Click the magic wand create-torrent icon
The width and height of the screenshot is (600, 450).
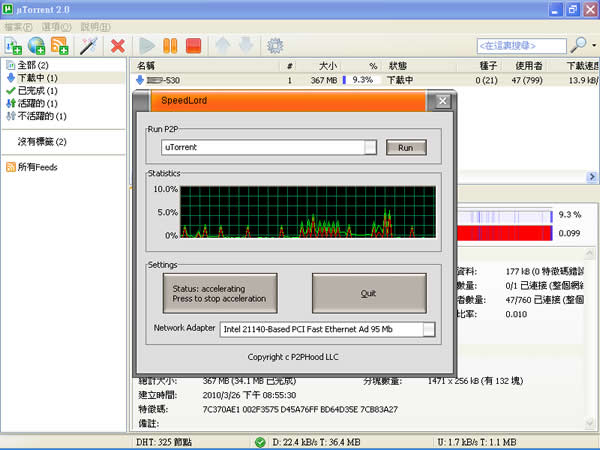tap(87, 45)
